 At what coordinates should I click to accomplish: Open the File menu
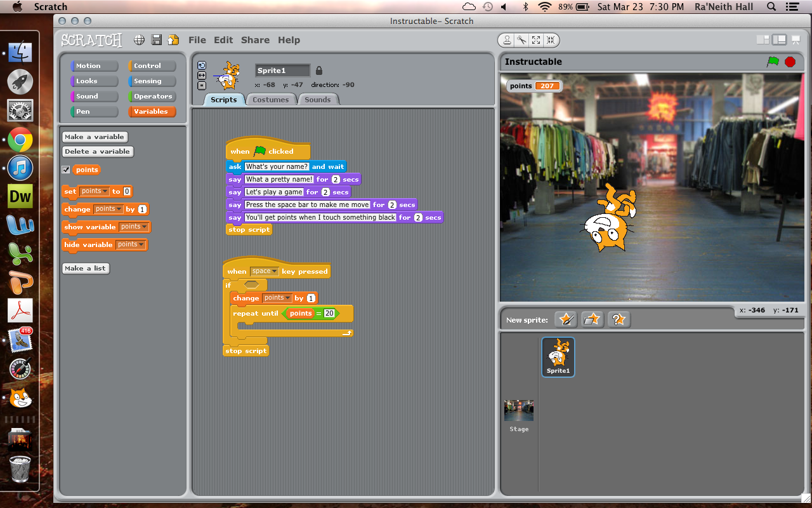[x=197, y=40]
